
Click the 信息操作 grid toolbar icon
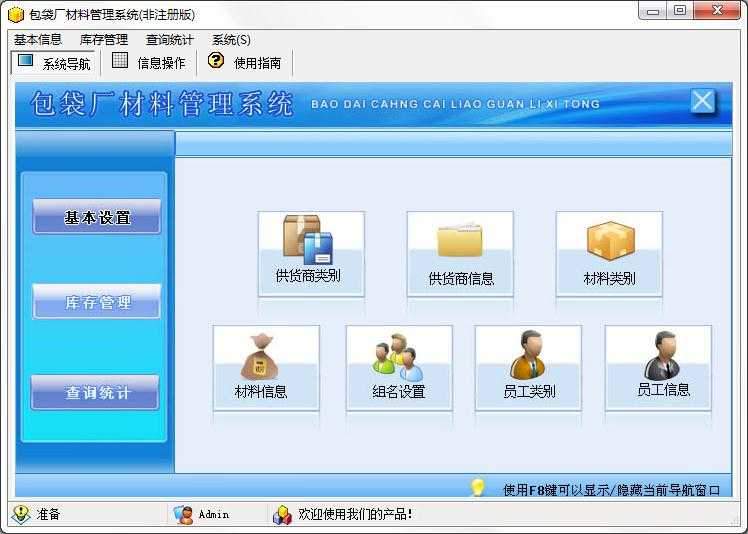click(x=120, y=61)
